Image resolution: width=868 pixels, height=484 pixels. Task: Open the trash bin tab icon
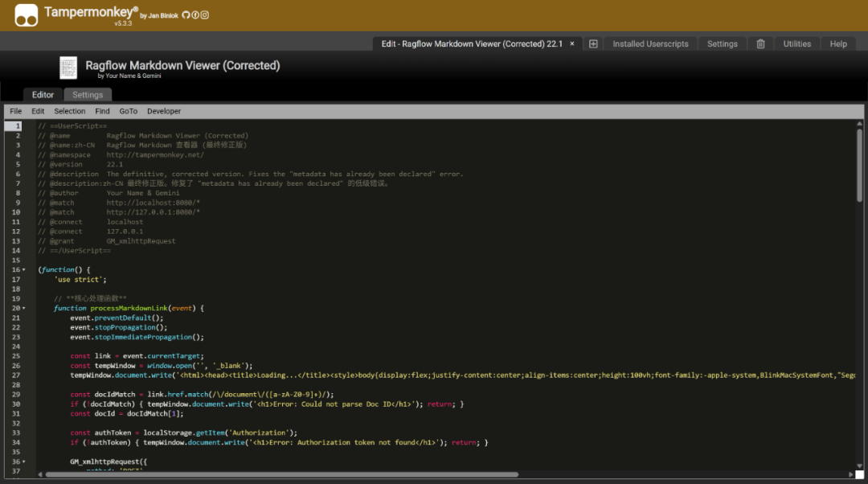[x=760, y=44]
